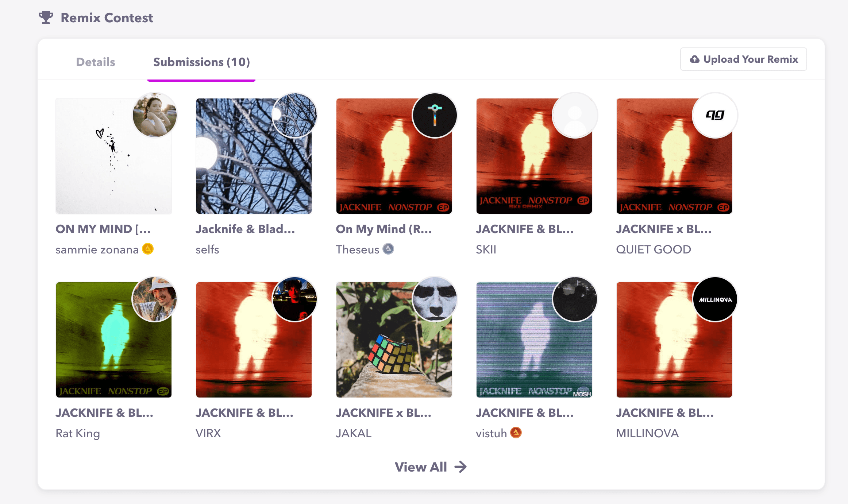Open the ON MY MIND track title
The width and height of the screenshot is (848, 504).
click(103, 229)
